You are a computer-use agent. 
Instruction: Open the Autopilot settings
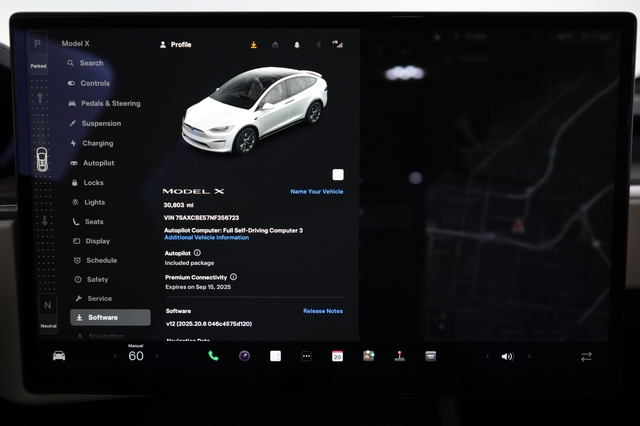pyautogui.click(x=92, y=163)
